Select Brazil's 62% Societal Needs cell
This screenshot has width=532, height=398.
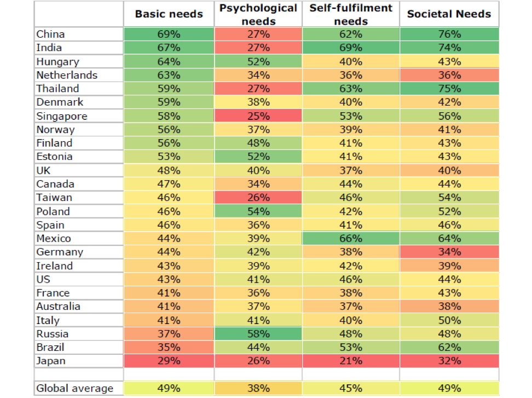point(449,347)
